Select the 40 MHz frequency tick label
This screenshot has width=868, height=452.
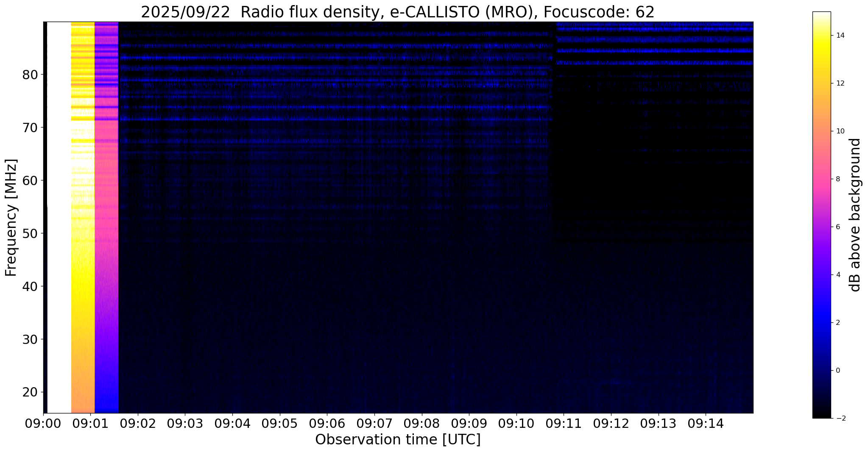(30, 286)
